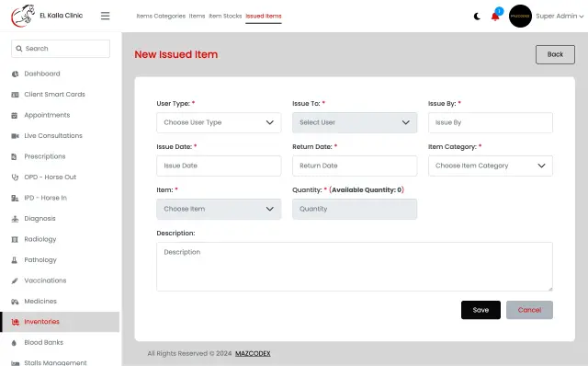The width and height of the screenshot is (588, 366).
Task: Open the Dashboard sidebar icon
Action: 15,74
